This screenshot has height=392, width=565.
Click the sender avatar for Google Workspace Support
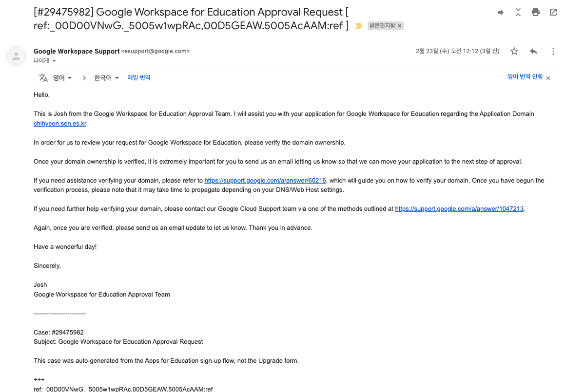16,56
